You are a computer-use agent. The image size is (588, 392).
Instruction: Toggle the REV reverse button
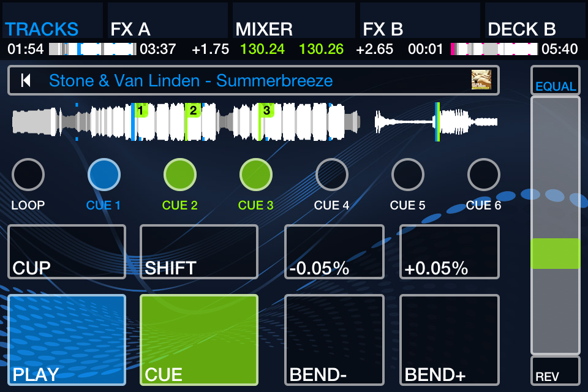point(555,371)
